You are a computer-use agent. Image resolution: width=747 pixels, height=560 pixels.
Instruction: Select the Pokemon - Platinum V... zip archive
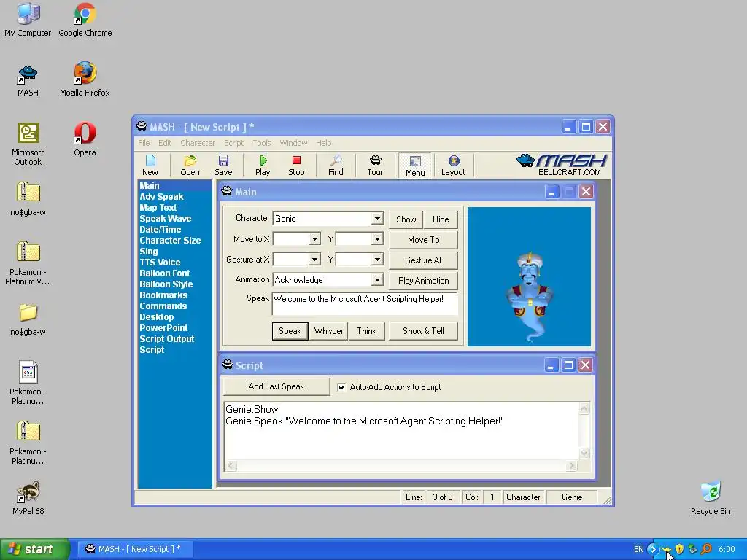[28, 262]
